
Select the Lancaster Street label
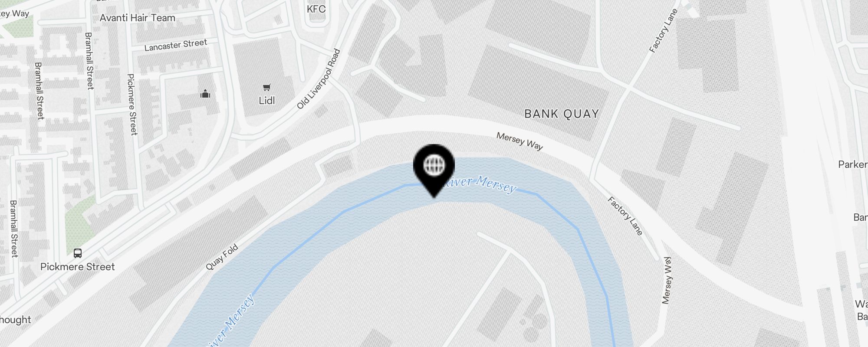point(176,45)
